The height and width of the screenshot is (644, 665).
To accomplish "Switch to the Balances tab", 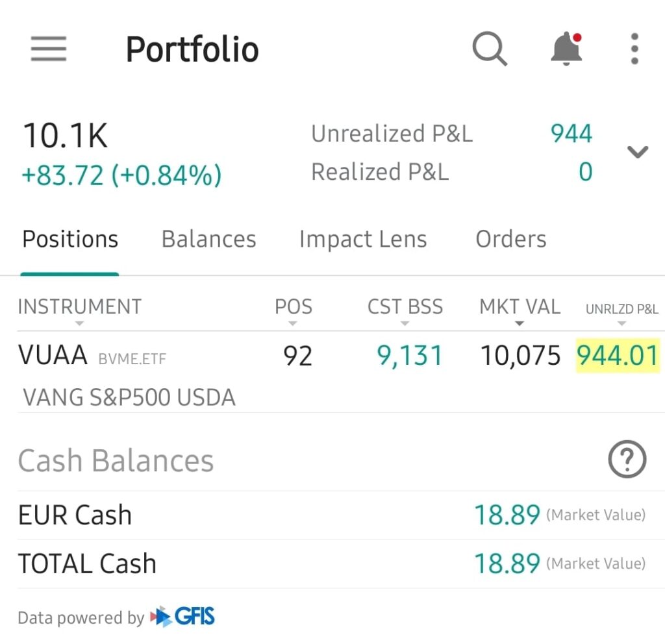I will coord(208,240).
